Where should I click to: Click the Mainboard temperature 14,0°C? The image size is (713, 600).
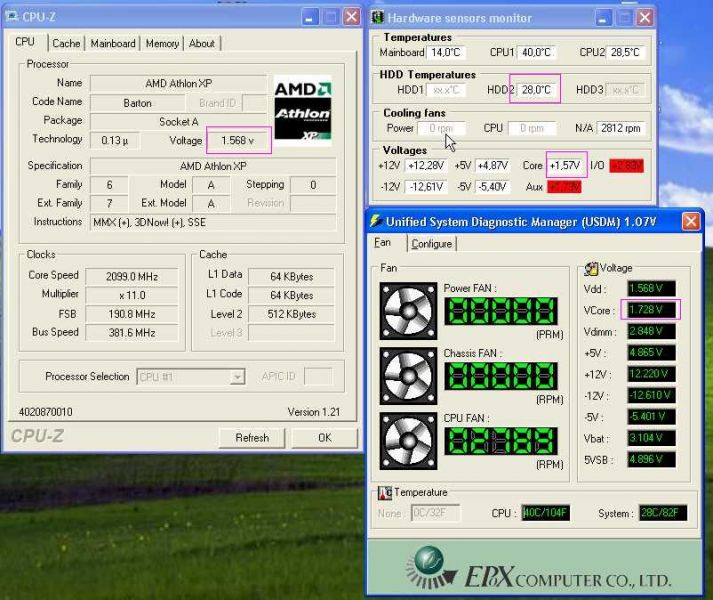tap(446, 52)
